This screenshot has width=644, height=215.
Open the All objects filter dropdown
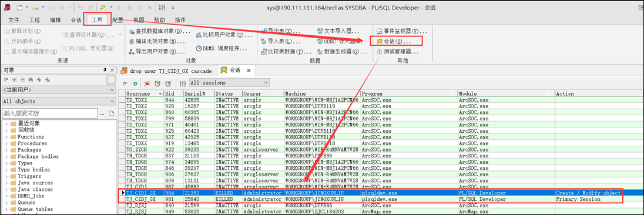[x=59, y=101]
